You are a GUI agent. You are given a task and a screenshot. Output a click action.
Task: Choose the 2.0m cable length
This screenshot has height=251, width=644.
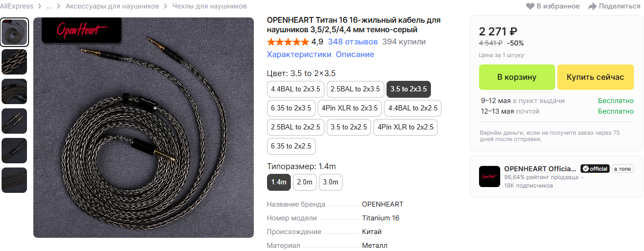tap(305, 182)
